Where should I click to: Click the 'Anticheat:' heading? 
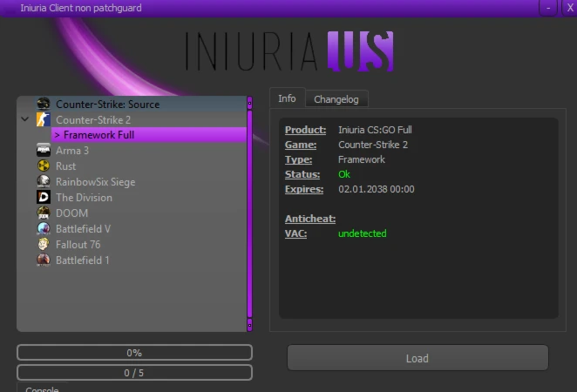pos(310,219)
